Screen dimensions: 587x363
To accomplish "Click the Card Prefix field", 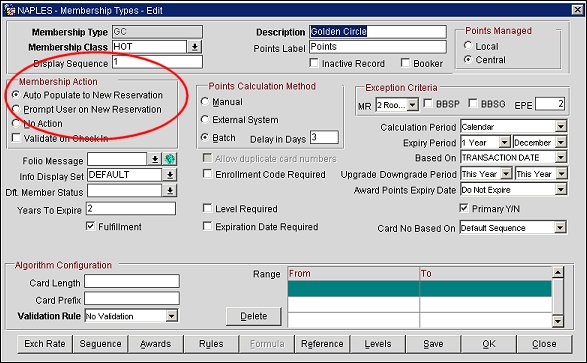I will [x=132, y=298].
